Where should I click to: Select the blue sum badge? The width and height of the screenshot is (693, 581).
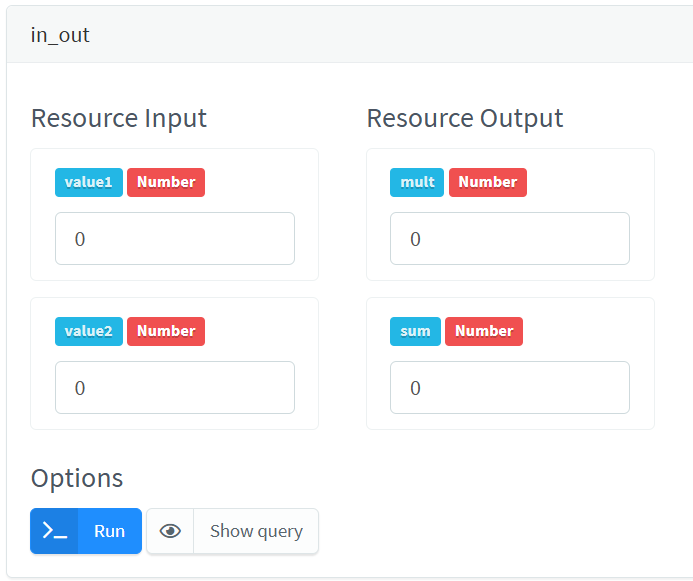click(415, 331)
